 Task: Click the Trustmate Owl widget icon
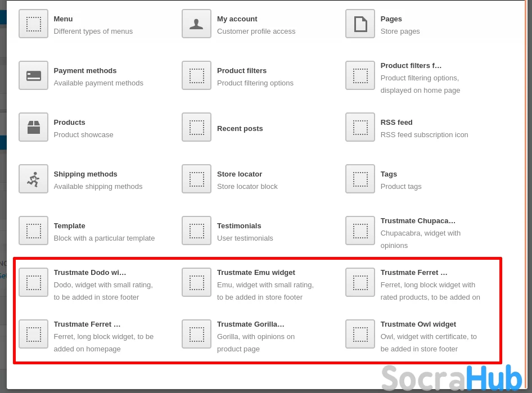click(360, 334)
